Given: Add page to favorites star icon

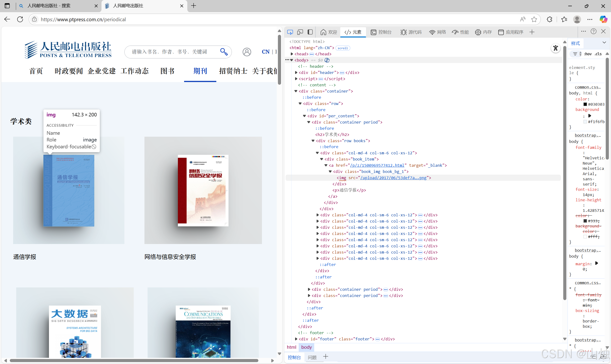Looking at the screenshot, I should pyautogui.click(x=534, y=19).
